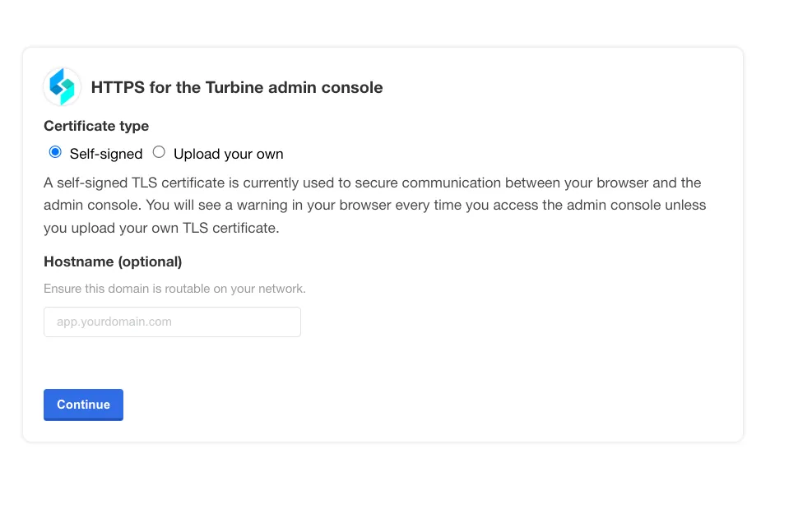Select the Self-signed radio button

(x=55, y=152)
